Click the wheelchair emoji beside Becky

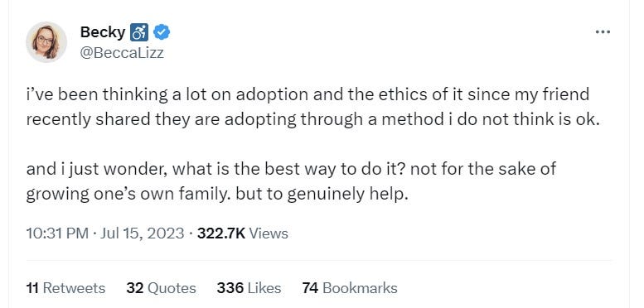pos(138,32)
